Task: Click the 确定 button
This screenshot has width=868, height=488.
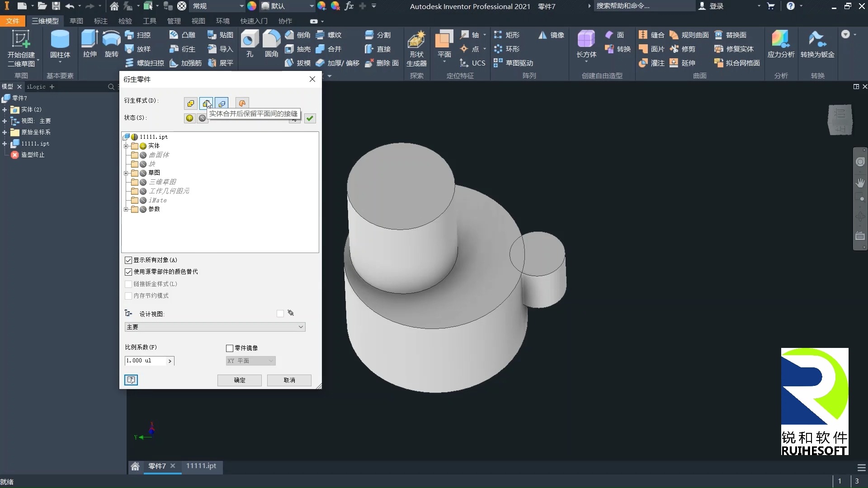Action: [240, 380]
